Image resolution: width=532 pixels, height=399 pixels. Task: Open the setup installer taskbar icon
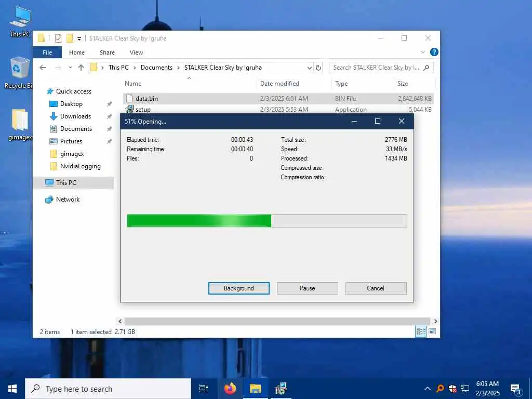(281, 389)
